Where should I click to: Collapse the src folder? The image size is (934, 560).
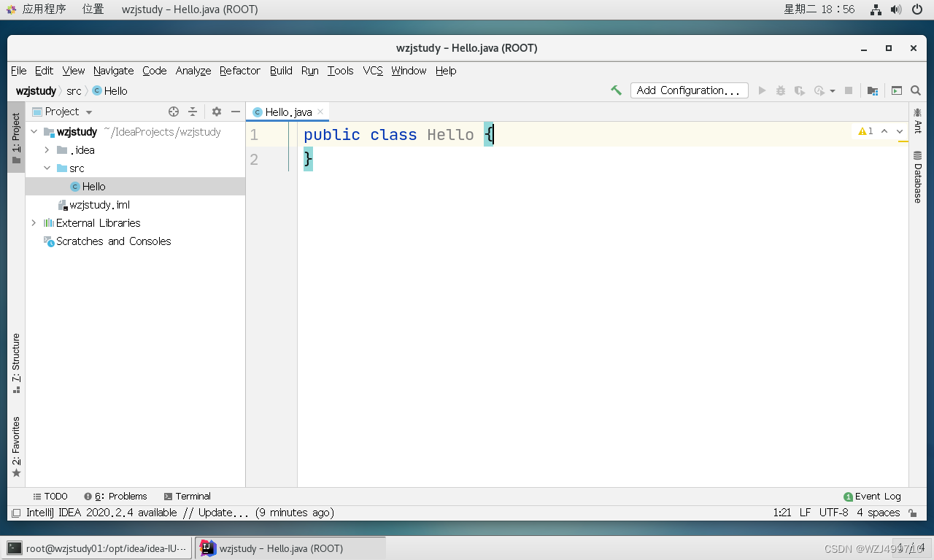tap(47, 168)
